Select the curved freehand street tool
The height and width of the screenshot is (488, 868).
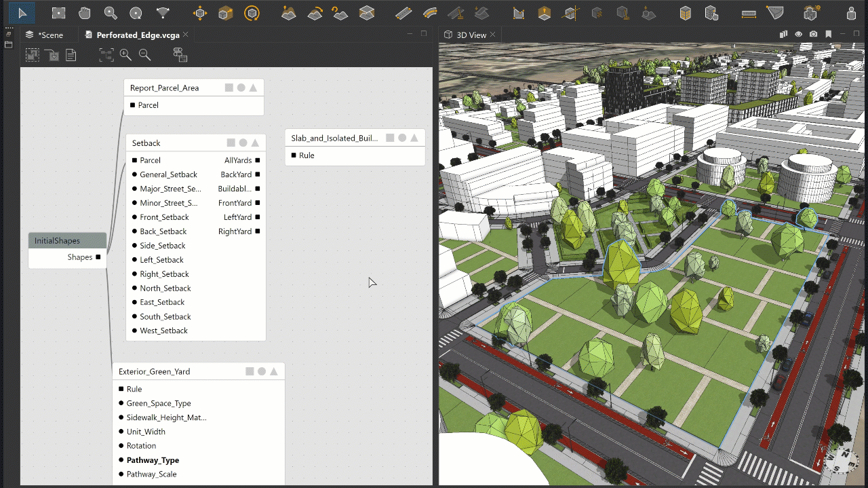pyautogui.click(x=430, y=13)
